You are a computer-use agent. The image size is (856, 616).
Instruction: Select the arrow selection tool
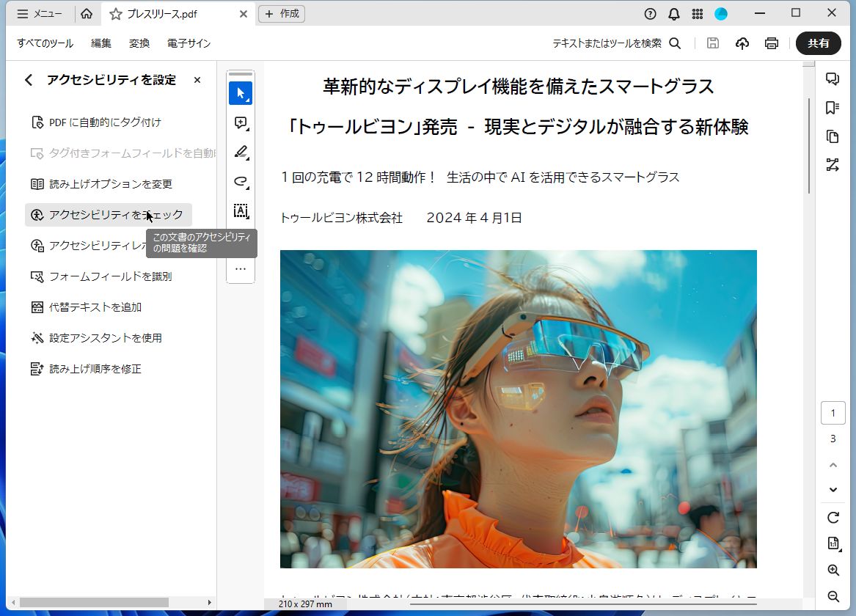coord(241,93)
